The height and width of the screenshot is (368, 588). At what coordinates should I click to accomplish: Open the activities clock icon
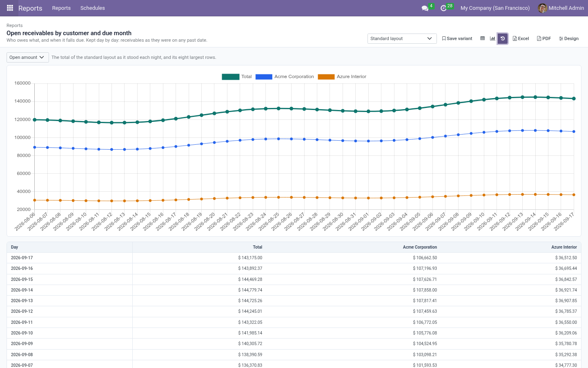pos(443,8)
